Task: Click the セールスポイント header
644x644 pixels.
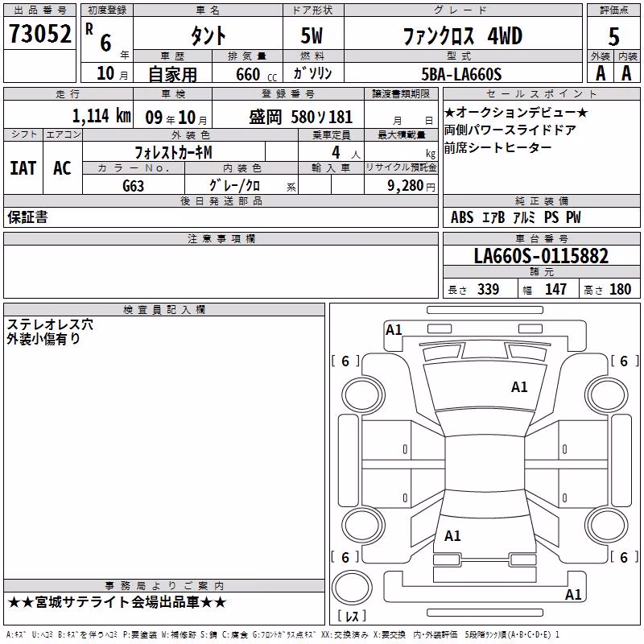Action: pos(541,94)
